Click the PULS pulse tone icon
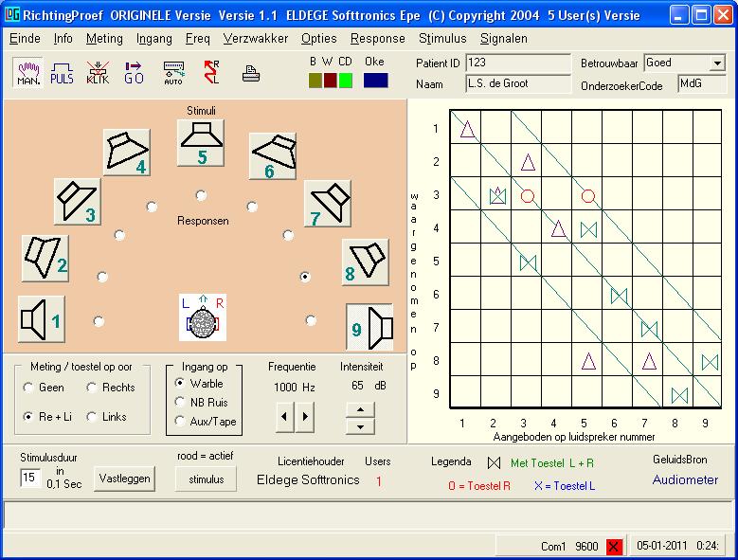This screenshot has width=738, height=560. [62, 73]
